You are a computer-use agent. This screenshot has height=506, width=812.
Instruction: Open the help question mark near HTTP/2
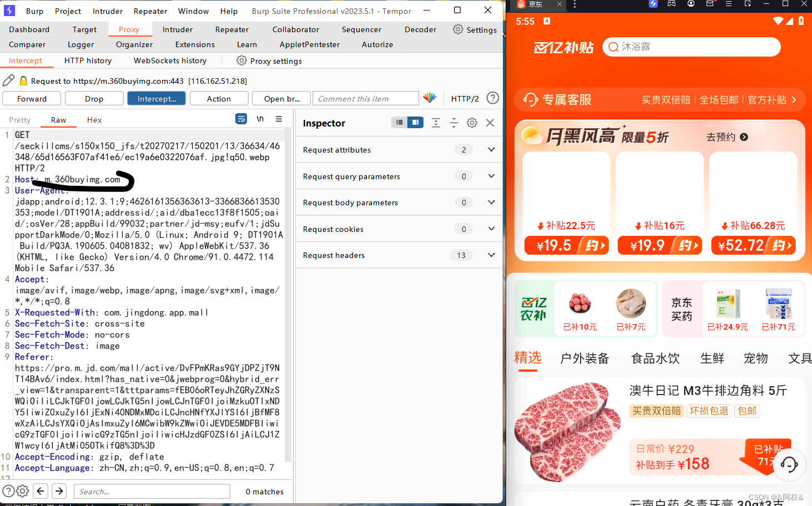pos(492,98)
